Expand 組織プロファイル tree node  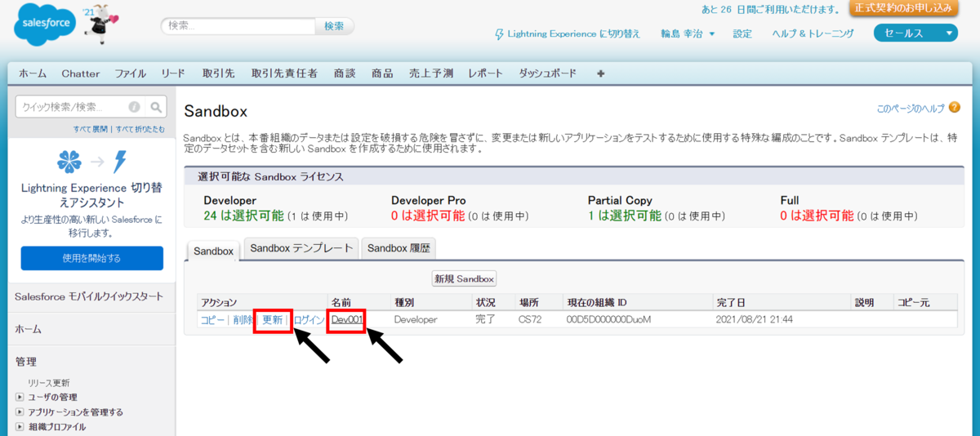20,427
